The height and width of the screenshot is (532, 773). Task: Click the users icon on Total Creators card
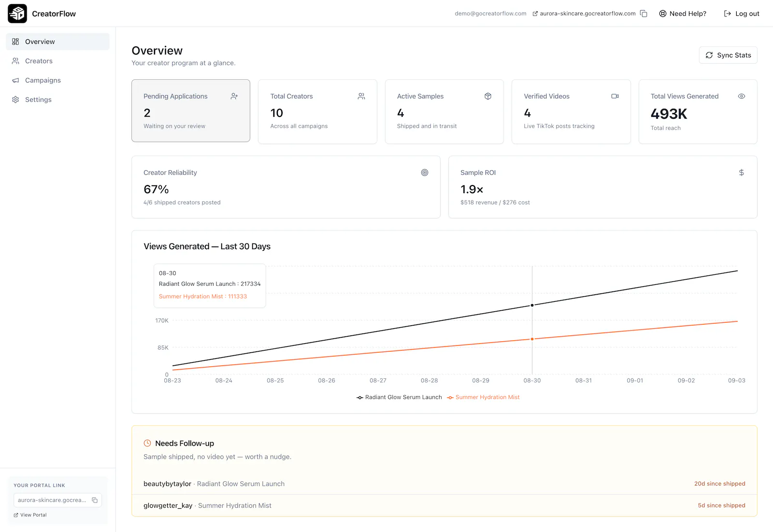click(361, 96)
